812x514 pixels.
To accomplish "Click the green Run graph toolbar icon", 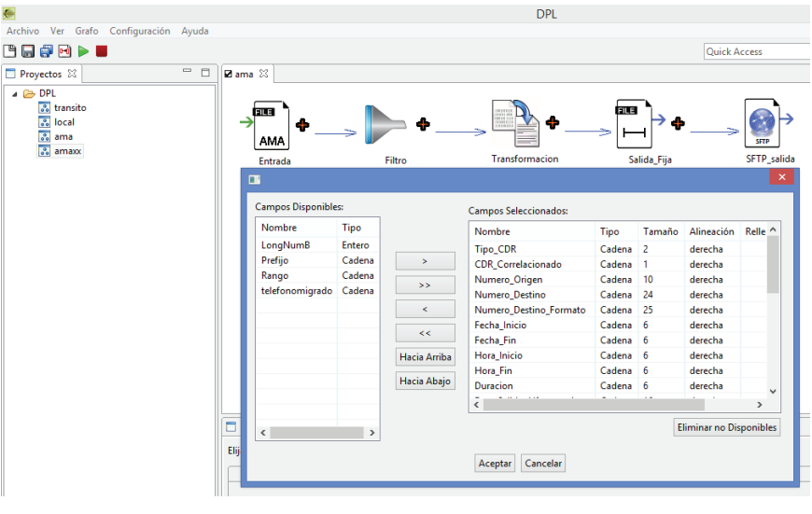I will point(83,51).
